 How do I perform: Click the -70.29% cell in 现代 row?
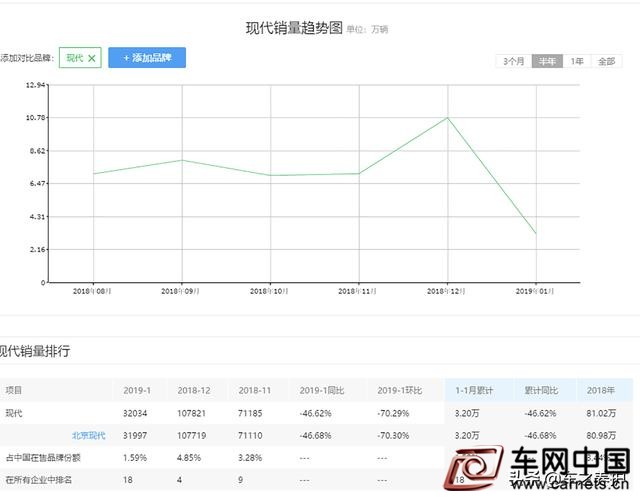(x=393, y=413)
